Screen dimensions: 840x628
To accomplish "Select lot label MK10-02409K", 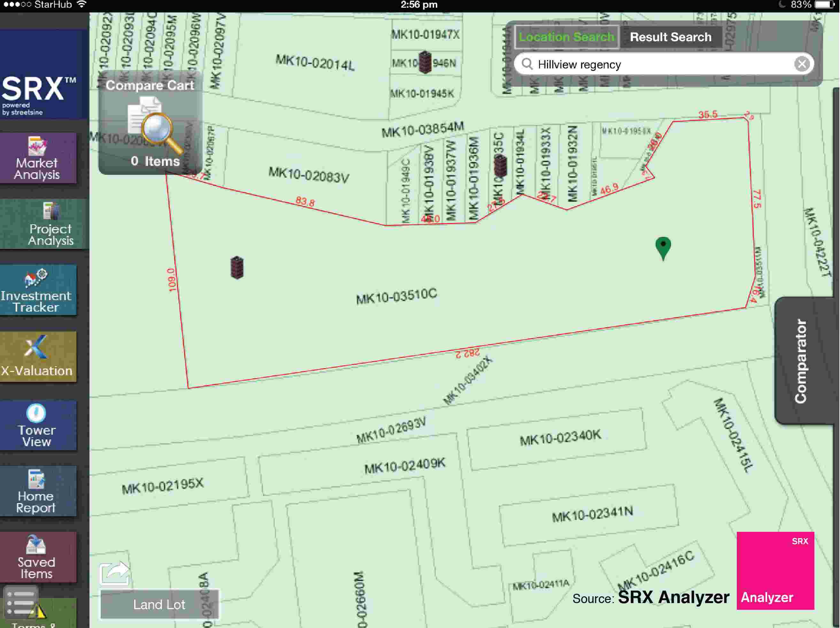I will coord(405,466).
